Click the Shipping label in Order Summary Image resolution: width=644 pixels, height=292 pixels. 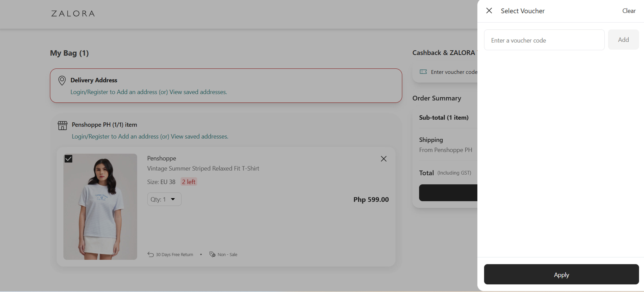coord(431,140)
